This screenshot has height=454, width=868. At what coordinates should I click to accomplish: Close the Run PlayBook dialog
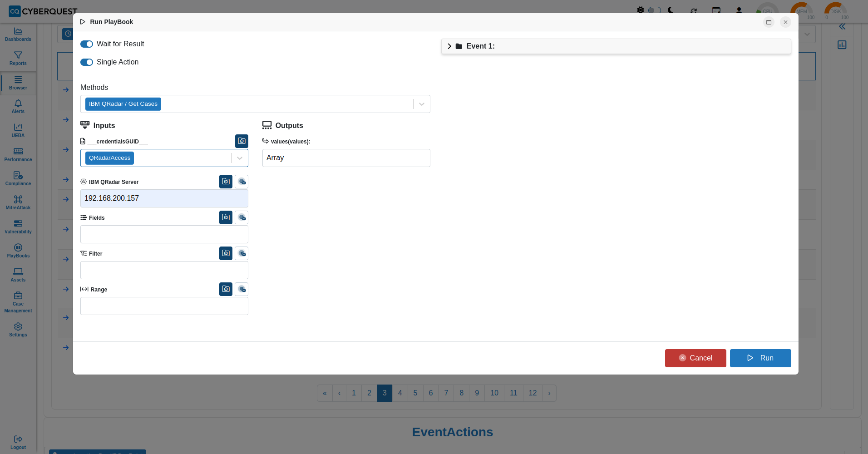tap(785, 22)
